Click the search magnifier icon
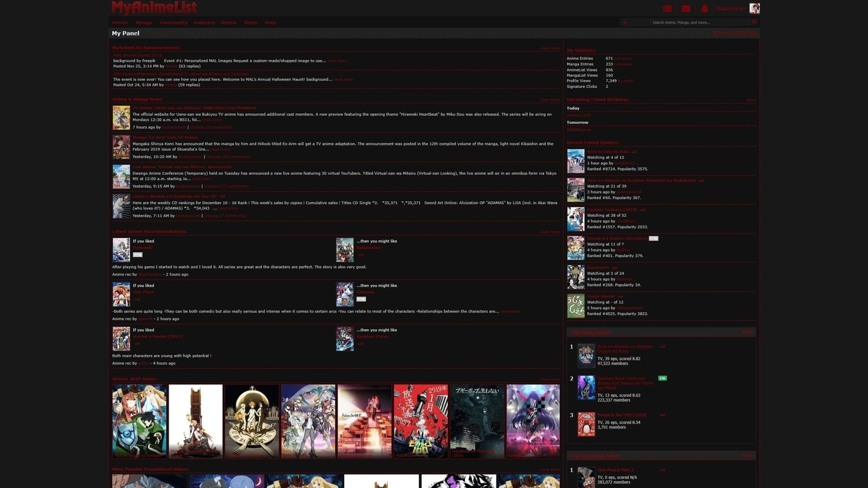This screenshot has height=488, width=868. click(x=754, y=22)
